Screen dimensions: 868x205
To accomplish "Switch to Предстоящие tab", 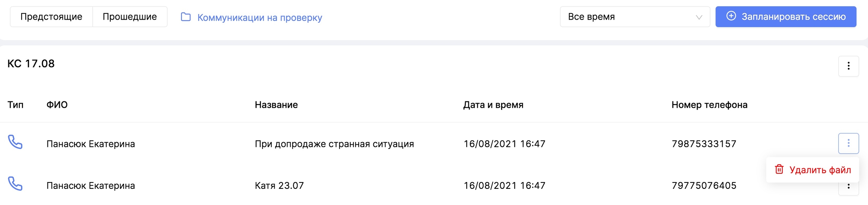I will coord(51,17).
